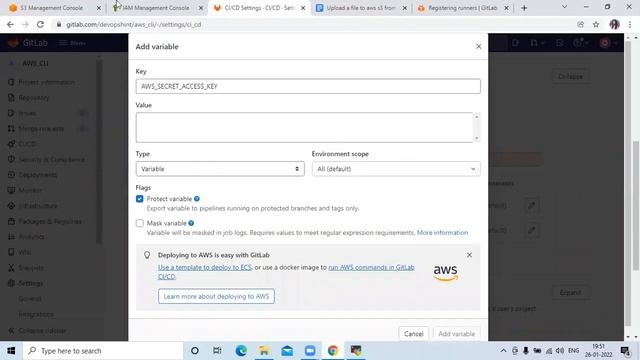
Task: Open Packages & Registries in sidebar
Action: coord(50,221)
